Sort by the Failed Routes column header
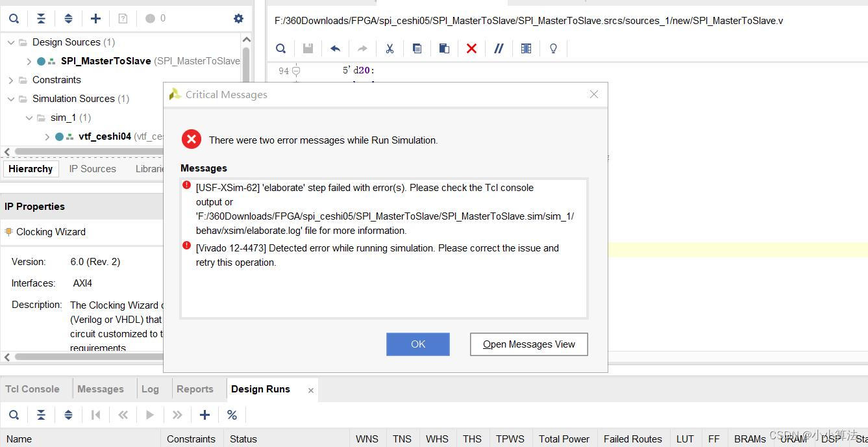Screen dimensions: 868x447 (x=632, y=439)
